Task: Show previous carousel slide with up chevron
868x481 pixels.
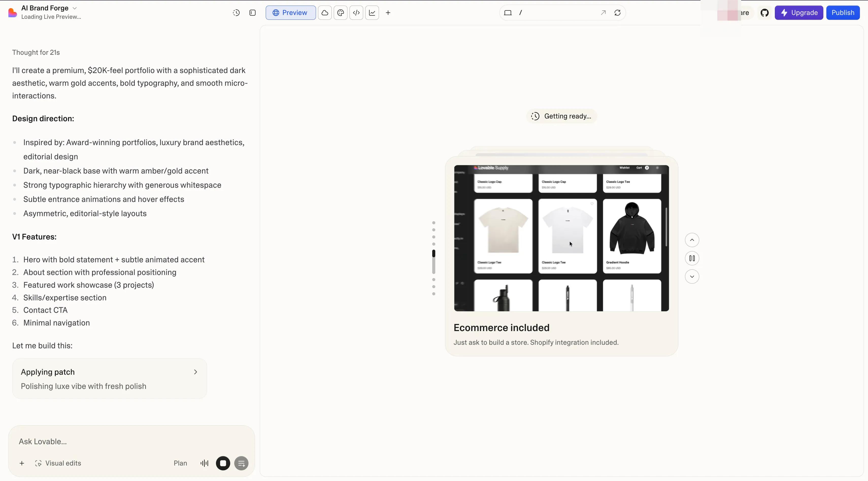Action: point(692,240)
